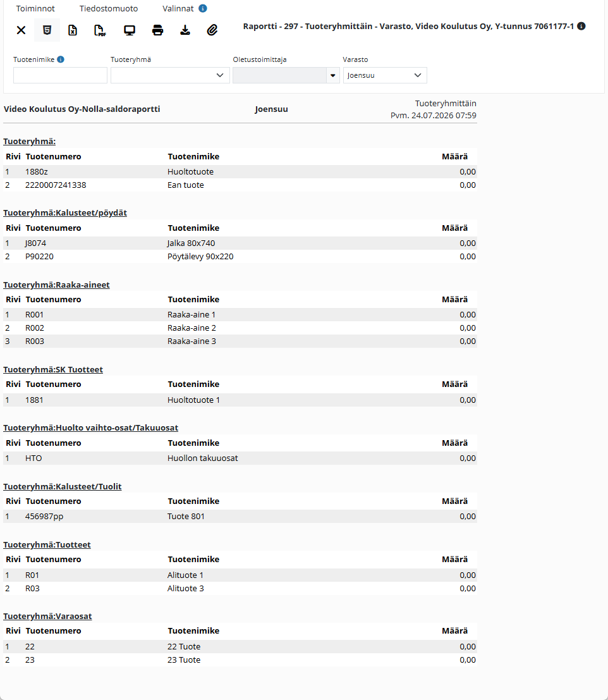Export report as Excel file icon
The image size is (608, 700).
(x=73, y=30)
